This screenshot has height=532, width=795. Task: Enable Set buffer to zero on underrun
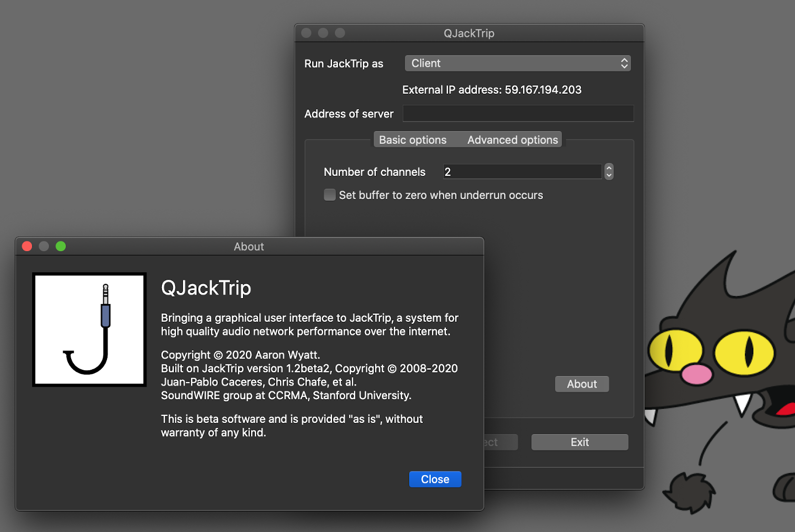(x=329, y=195)
